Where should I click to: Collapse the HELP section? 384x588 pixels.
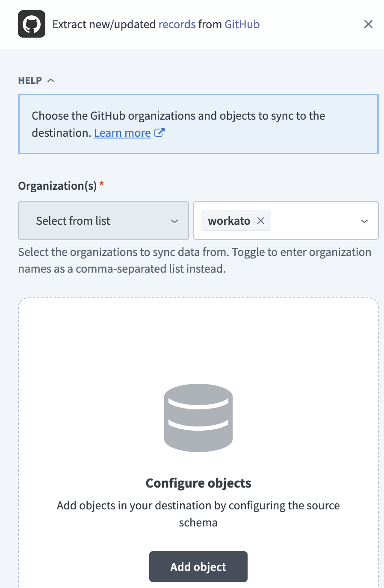[x=36, y=80]
